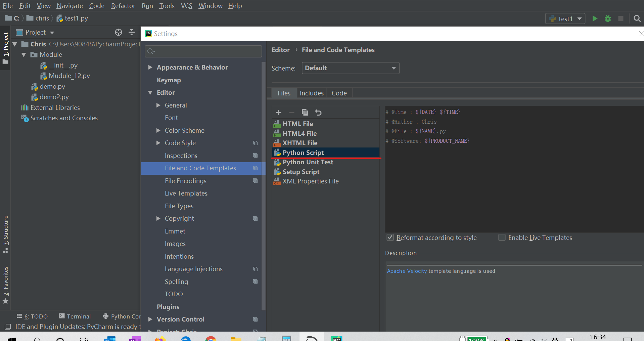Open the Refactor menu
Viewport: 644px width, 341px height.
click(x=123, y=6)
